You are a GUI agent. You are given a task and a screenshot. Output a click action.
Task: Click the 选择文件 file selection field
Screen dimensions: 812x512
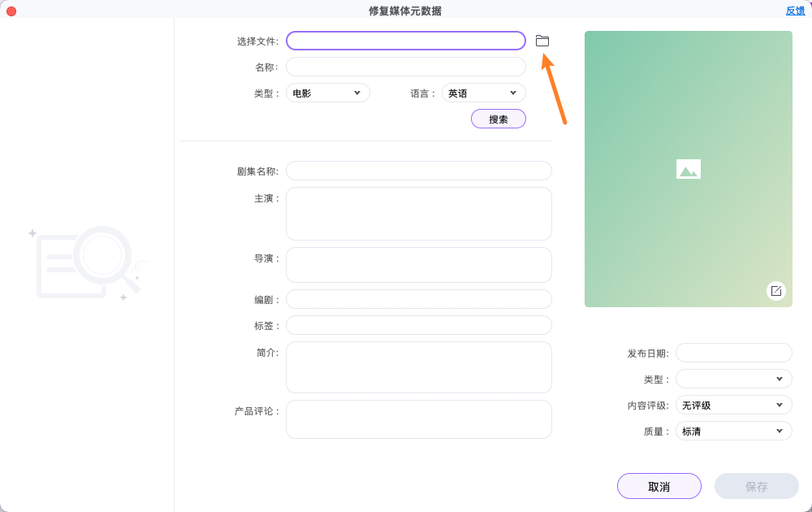(405, 40)
